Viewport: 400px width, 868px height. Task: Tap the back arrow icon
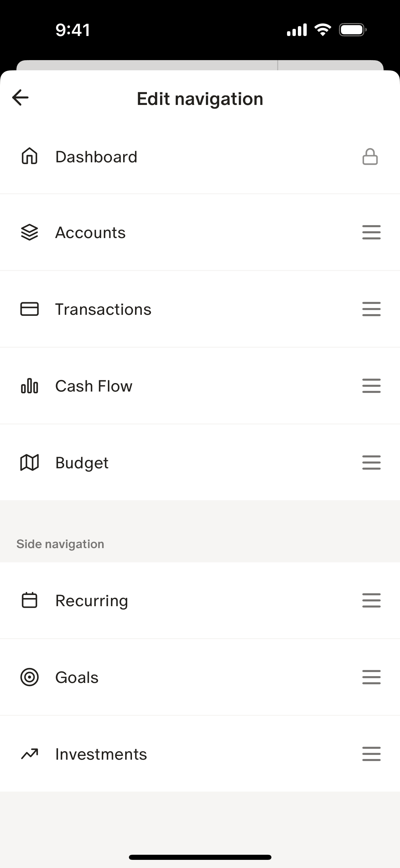click(20, 98)
